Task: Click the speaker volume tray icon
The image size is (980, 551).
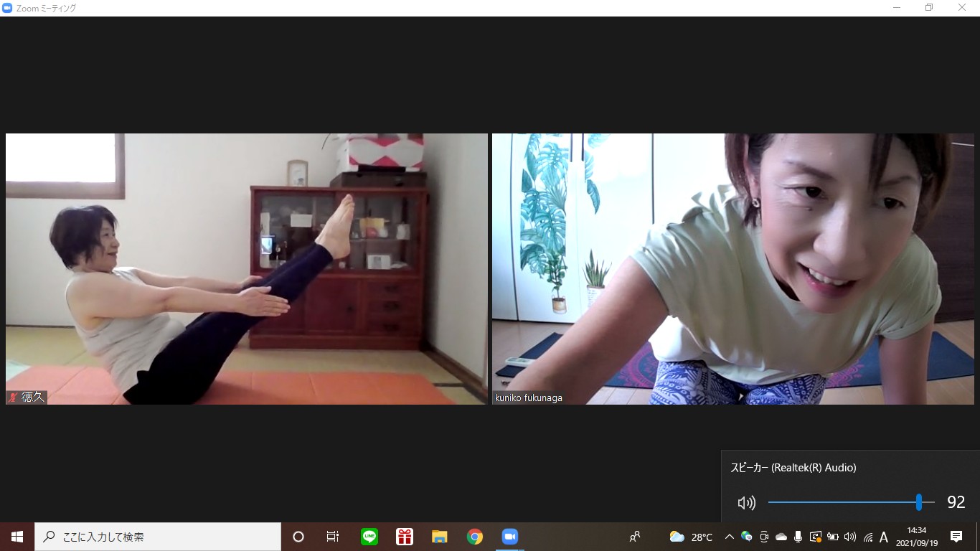Action: click(850, 537)
